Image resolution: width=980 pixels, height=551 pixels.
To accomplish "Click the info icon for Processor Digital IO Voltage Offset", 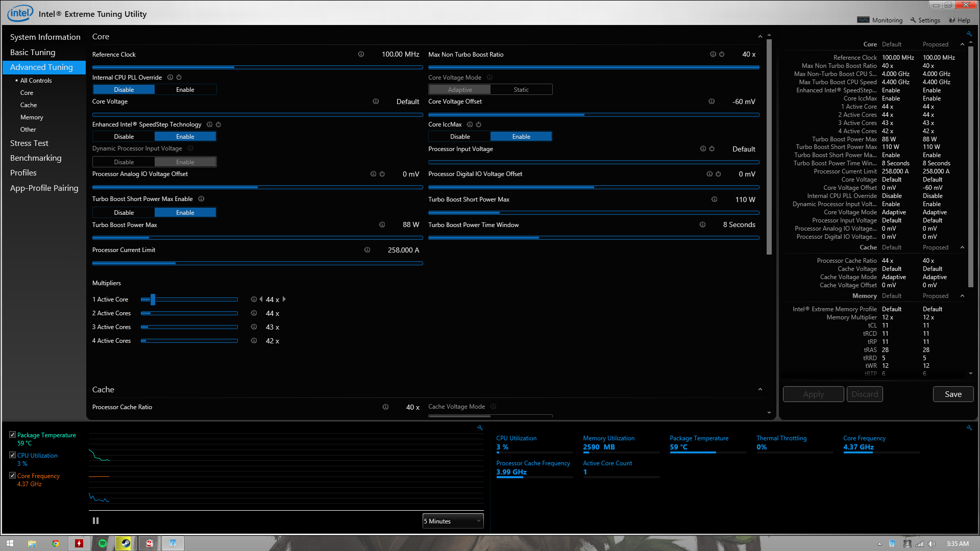I will 709,174.
